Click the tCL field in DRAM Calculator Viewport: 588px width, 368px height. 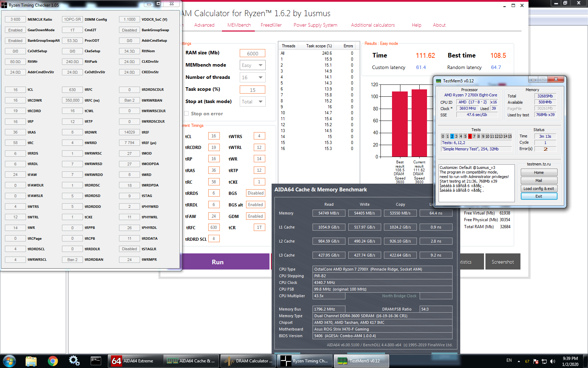(213, 136)
